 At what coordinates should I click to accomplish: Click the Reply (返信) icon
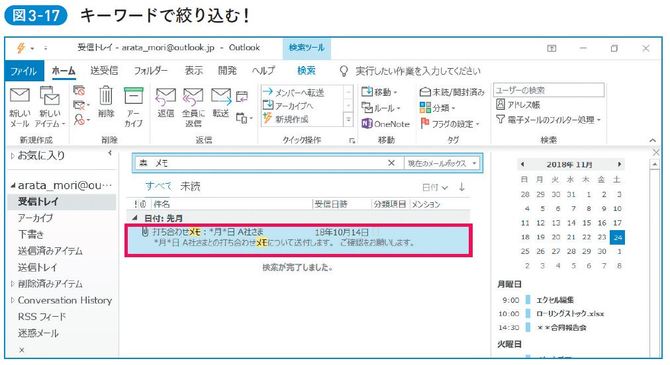166,97
